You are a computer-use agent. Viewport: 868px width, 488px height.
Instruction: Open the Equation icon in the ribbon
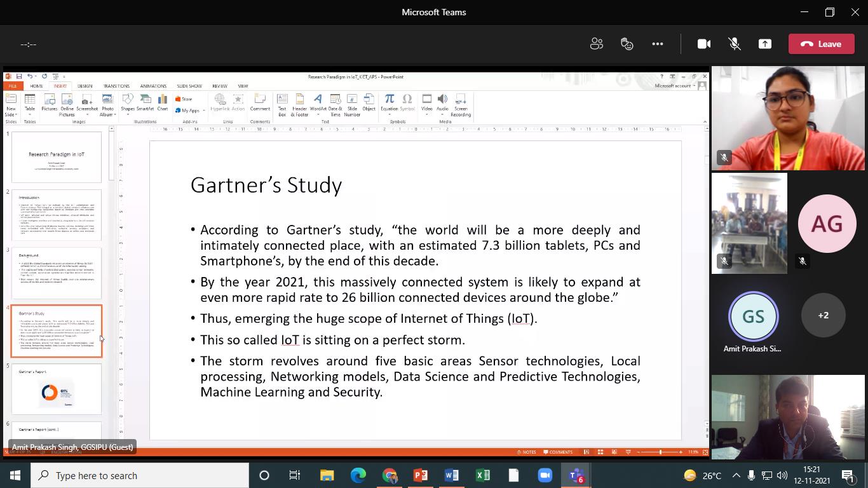coord(389,100)
